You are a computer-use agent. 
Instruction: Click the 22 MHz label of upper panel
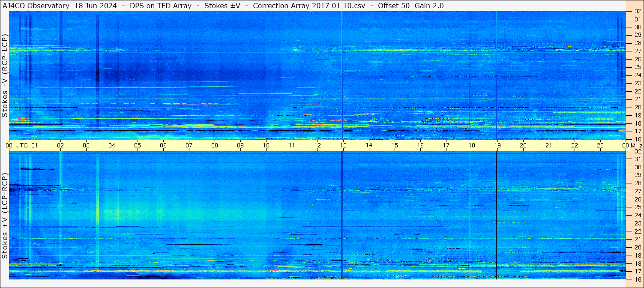point(637,91)
